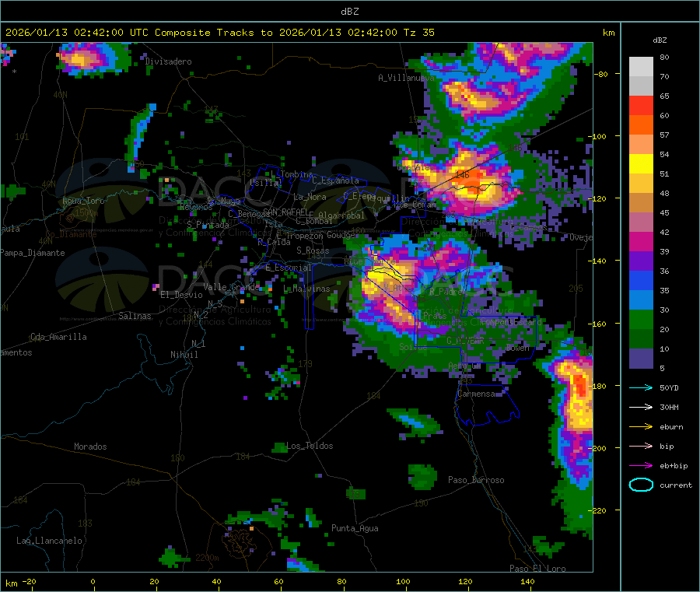Click the C_Española map label
Screen dimensions: 700x592
335,180
